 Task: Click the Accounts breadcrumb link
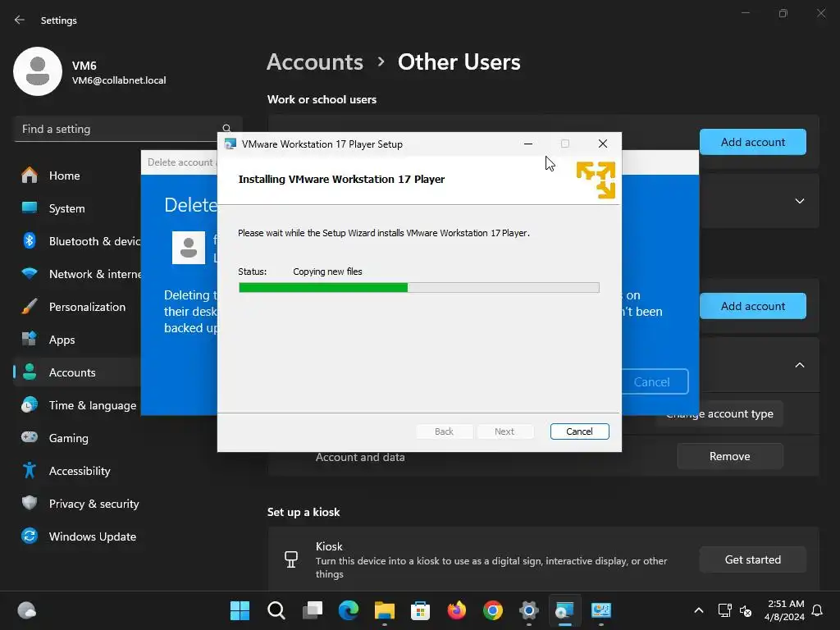(x=315, y=62)
